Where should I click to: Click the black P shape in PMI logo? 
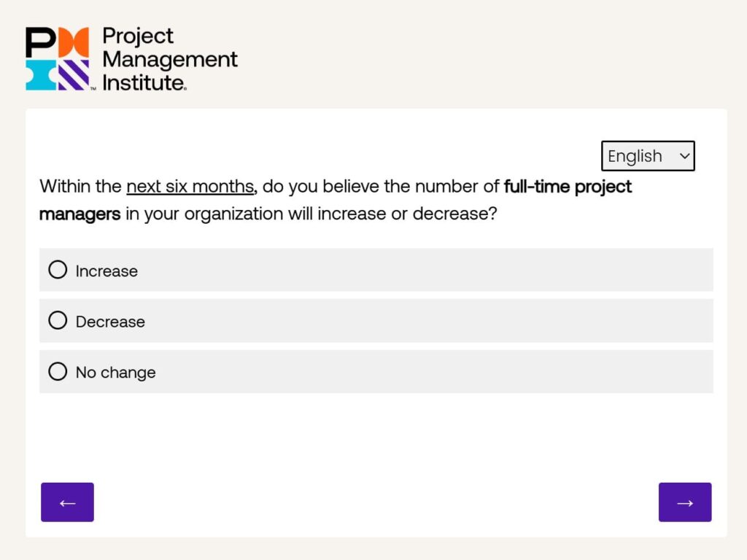tap(39, 42)
